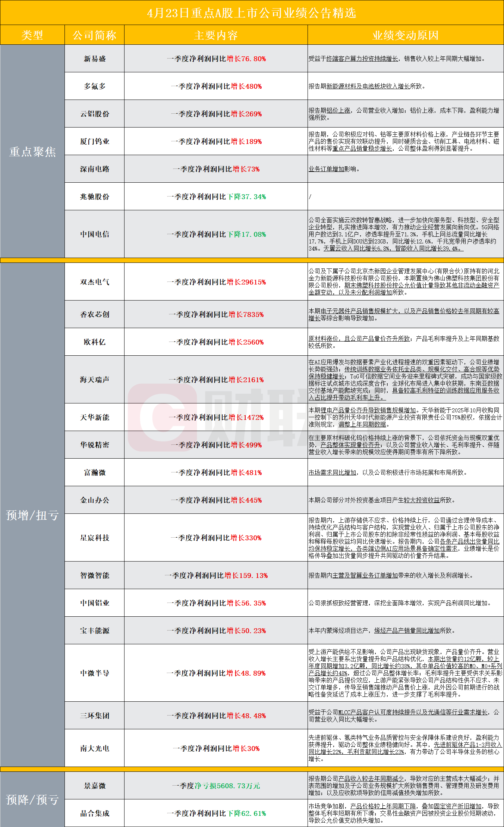Select the text 一季度净利润同比增长48.89%
Image resolution: width=504 pixels, height=827 pixels.
tap(216, 673)
